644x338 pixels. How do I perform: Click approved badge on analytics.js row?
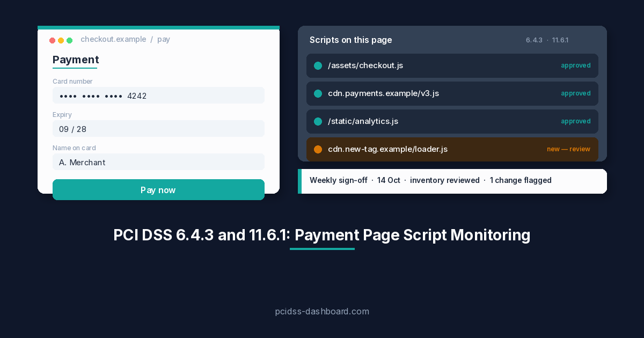point(576,121)
